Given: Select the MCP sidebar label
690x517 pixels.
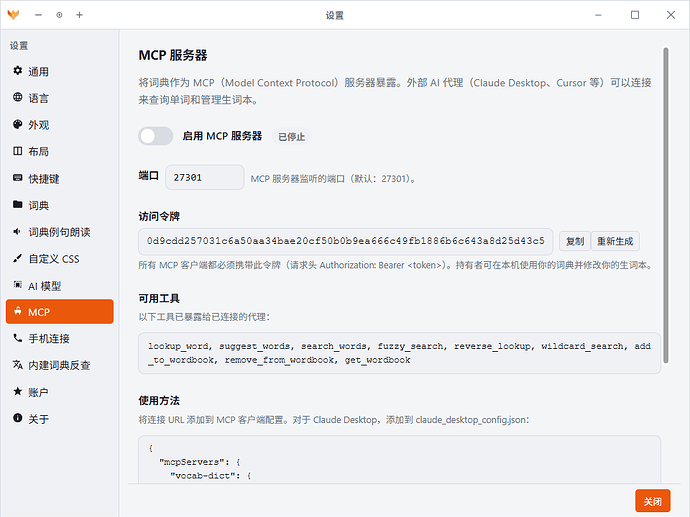Looking at the screenshot, I should [x=39, y=312].
